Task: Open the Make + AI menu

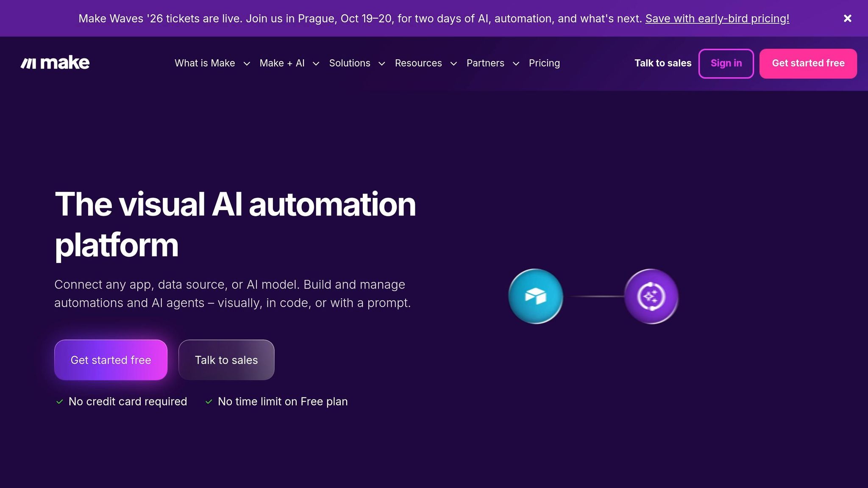Action: click(282, 63)
